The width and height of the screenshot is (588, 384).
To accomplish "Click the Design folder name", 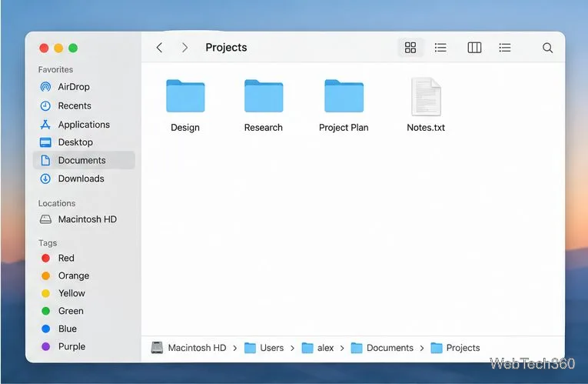I will click(185, 128).
